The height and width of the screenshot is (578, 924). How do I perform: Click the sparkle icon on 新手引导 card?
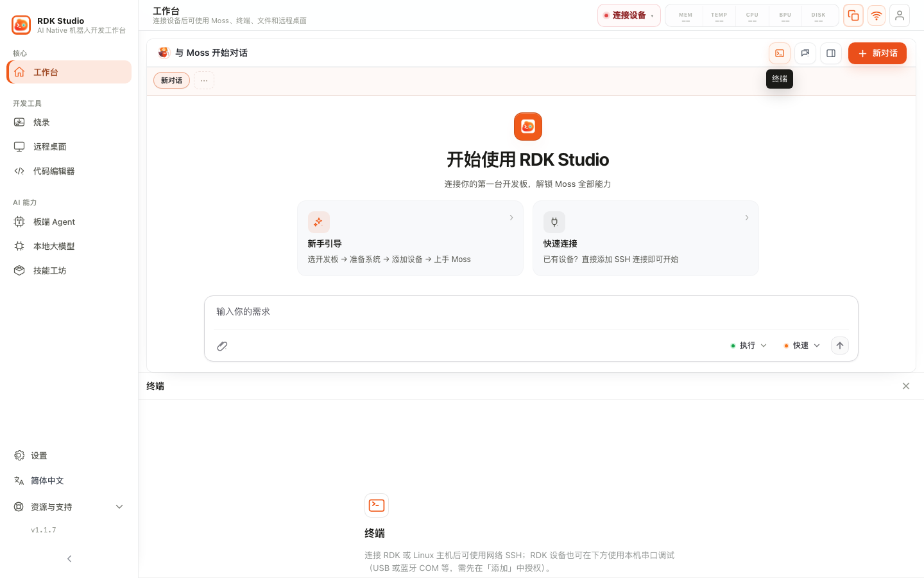(319, 222)
